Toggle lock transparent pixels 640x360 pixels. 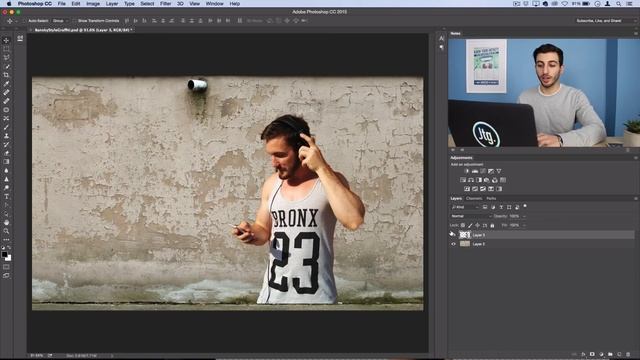coord(463,225)
